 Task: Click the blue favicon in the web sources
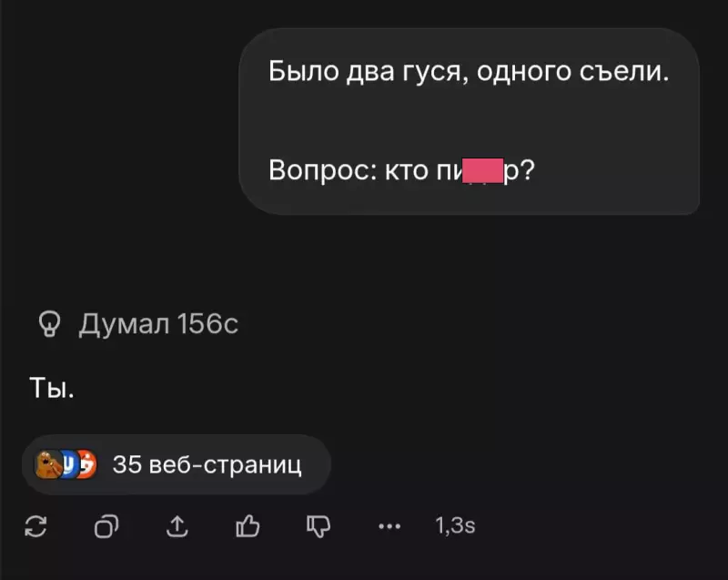click(x=66, y=464)
